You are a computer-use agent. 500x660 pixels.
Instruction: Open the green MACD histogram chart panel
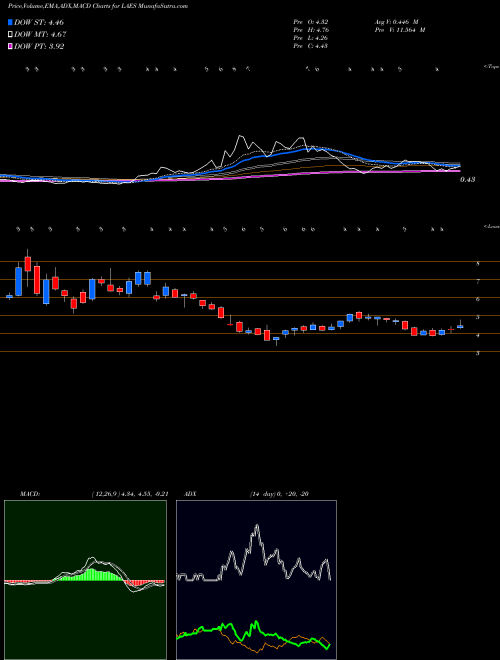(x=85, y=580)
